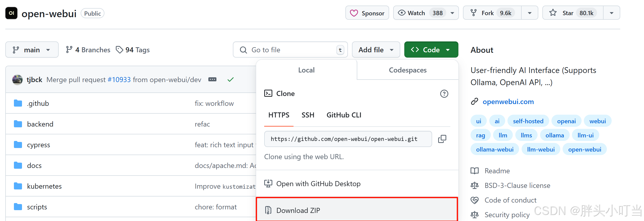This screenshot has height=221, width=644.
Task: Click the 'llm-ui' topic tag
Action: click(586, 135)
